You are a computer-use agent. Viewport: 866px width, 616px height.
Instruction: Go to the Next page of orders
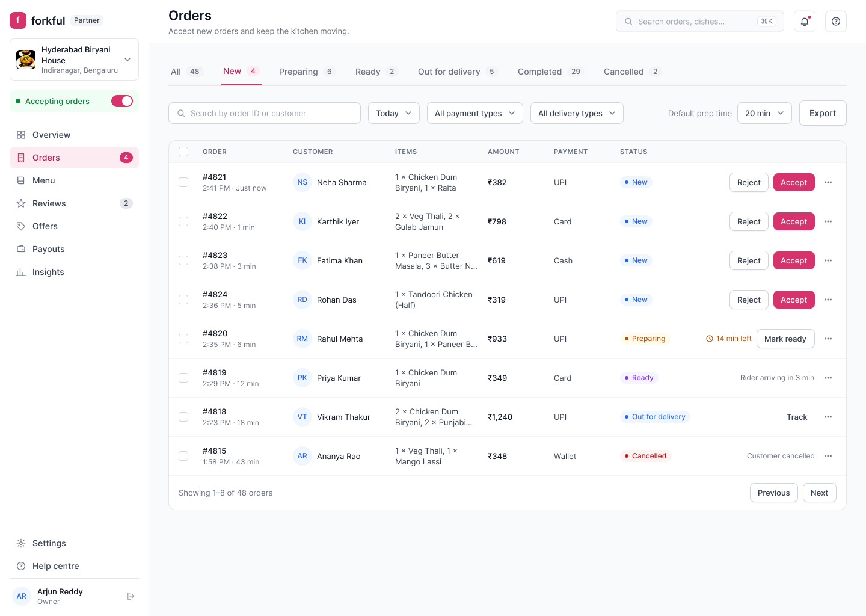click(819, 493)
